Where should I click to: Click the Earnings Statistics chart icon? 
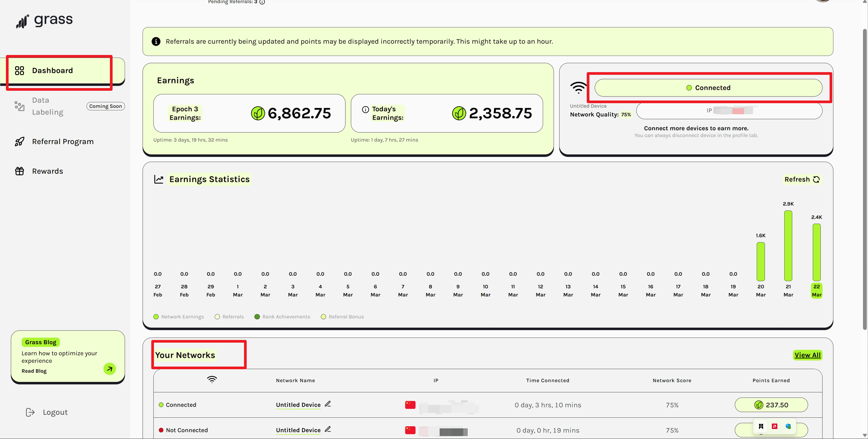(x=159, y=179)
